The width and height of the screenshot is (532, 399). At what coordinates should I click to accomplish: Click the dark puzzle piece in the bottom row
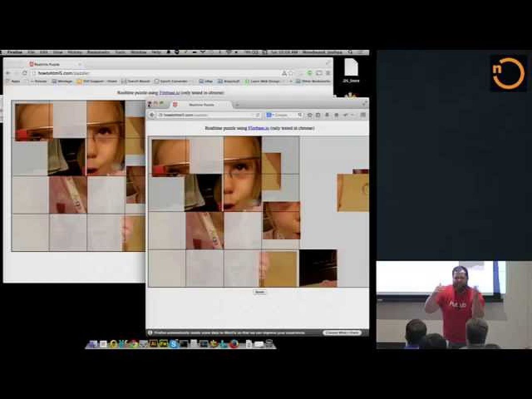(318, 268)
